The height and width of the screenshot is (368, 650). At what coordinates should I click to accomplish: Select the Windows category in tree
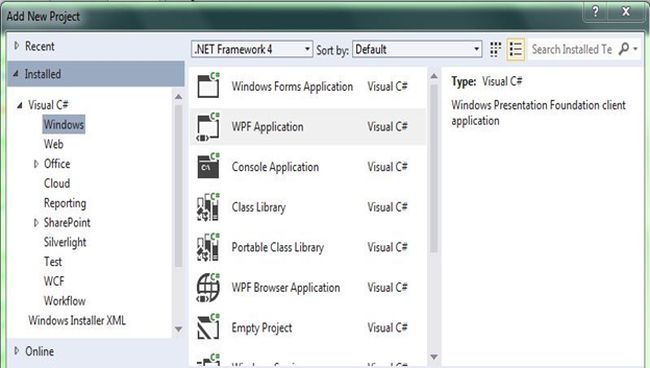pyautogui.click(x=64, y=124)
